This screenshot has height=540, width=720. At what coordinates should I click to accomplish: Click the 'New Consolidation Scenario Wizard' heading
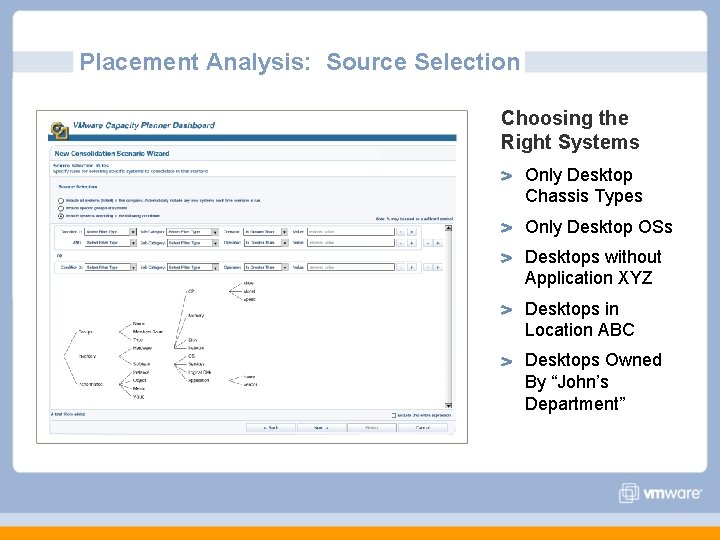coord(112,153)
